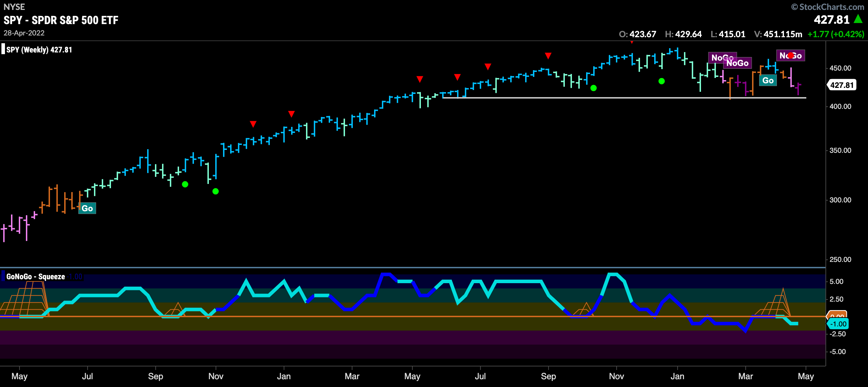
Task: Click the low value L: 415.01
Action: 728,34
